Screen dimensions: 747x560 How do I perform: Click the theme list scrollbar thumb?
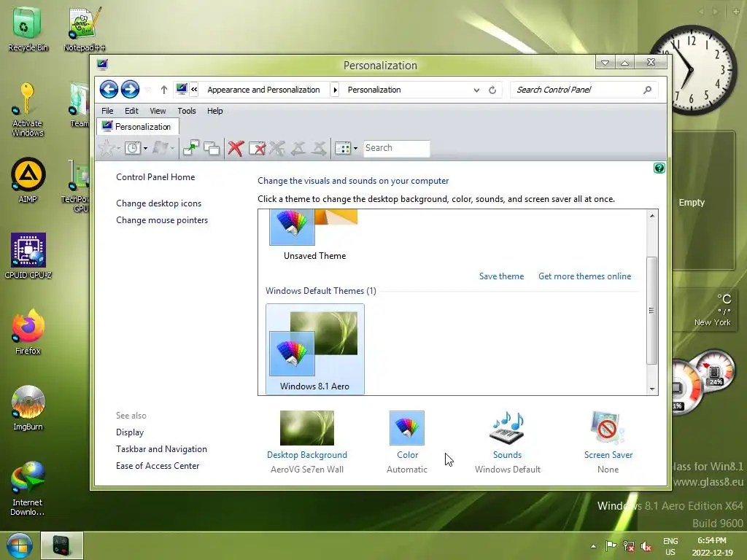(651, 311)
